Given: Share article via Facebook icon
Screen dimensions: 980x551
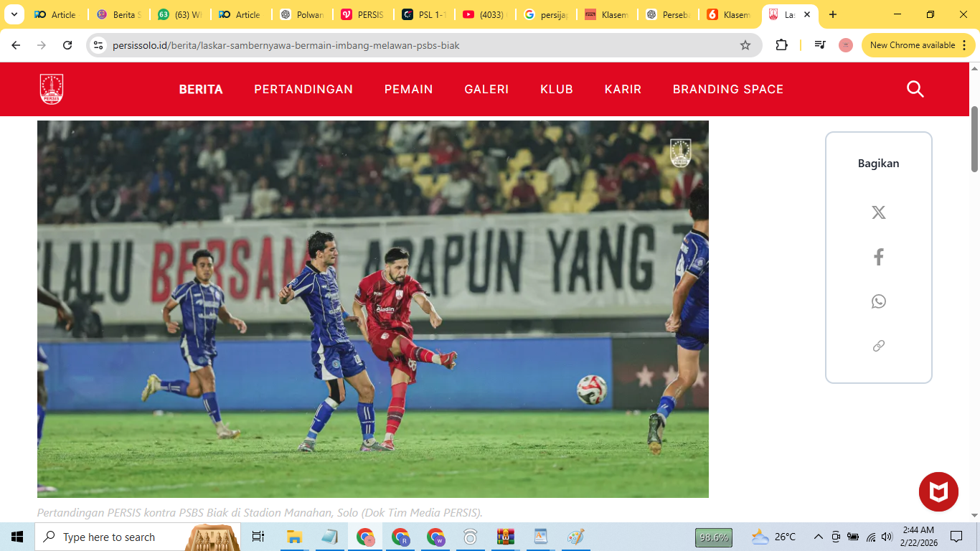Looking at the screenshot, I should pos(878,257).
